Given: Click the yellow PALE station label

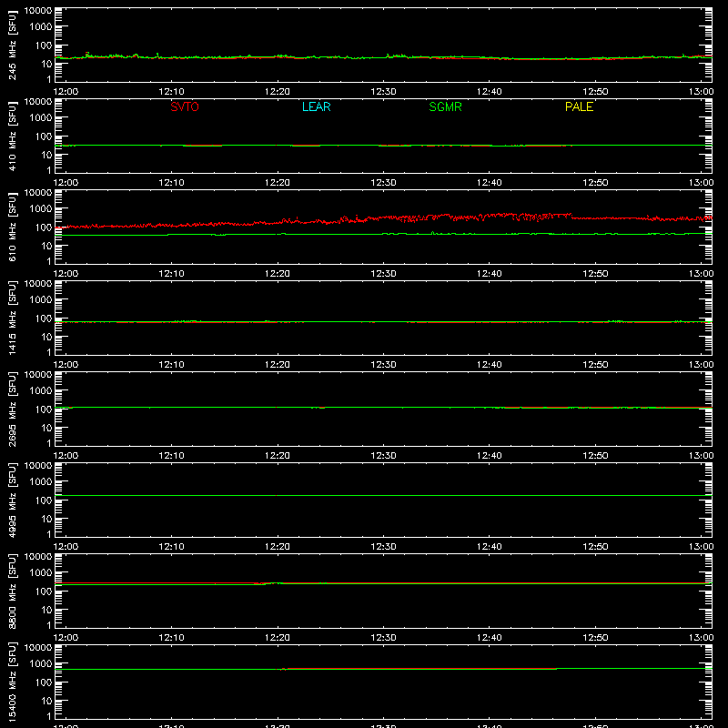Looking at the screenshot, I should (579, 106).
